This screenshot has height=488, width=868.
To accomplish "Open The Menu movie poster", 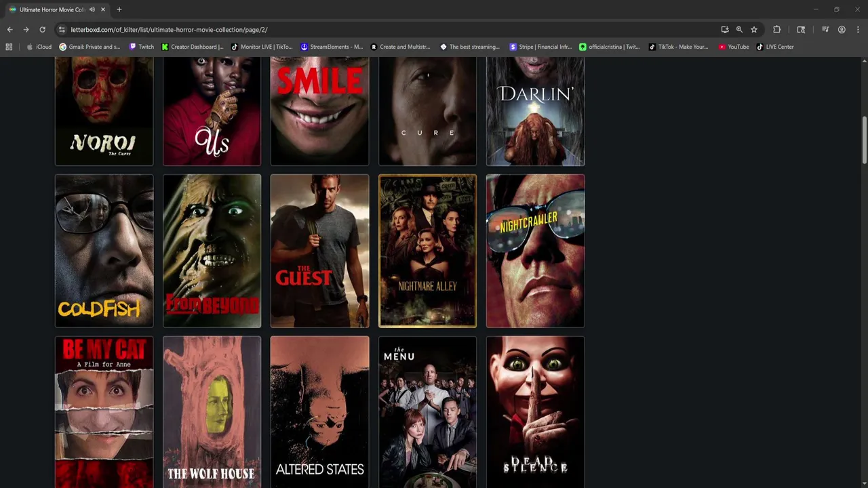I will [427, 412].
